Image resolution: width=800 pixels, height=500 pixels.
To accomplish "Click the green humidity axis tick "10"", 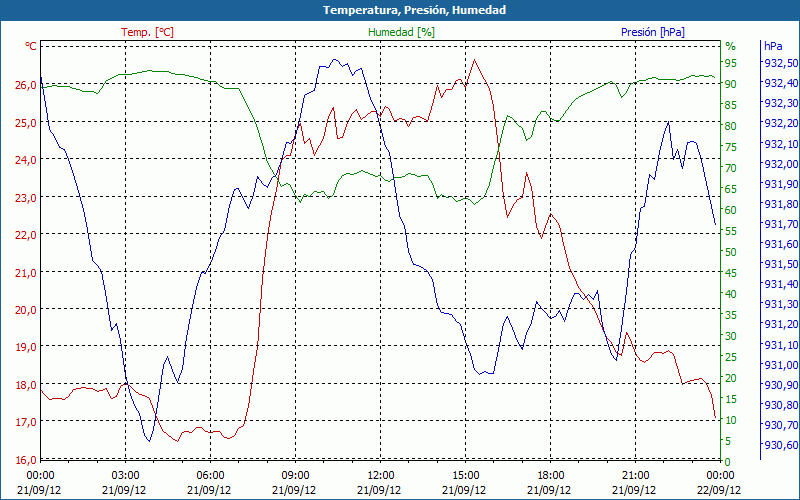I will [731, 420].
